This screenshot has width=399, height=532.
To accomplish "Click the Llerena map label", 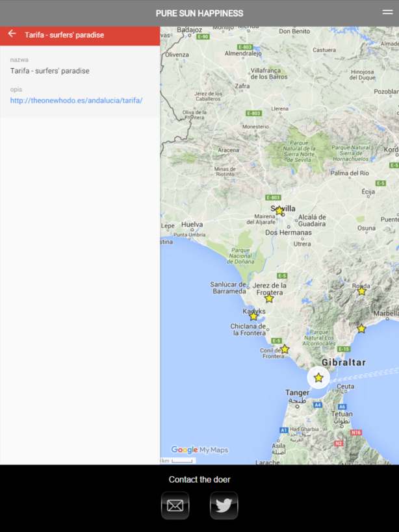I will pyautogui.click(x=280, y=109).
